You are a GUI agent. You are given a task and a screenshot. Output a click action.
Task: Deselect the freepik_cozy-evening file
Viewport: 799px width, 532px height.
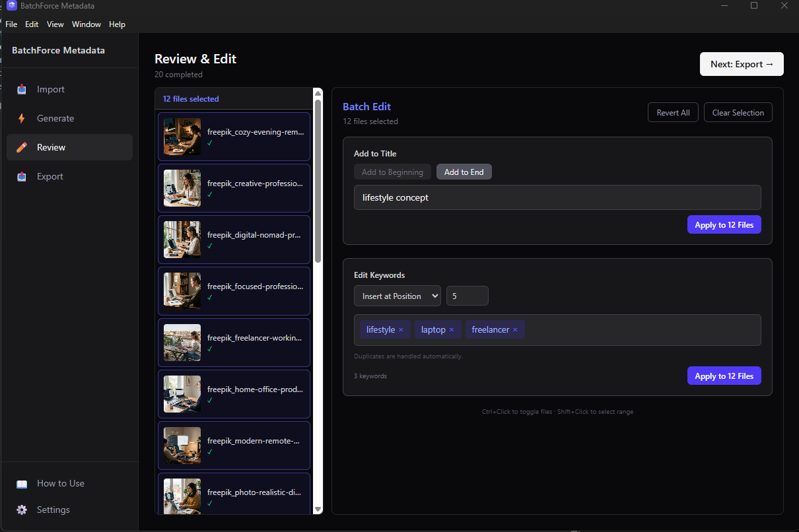(234, 137)
